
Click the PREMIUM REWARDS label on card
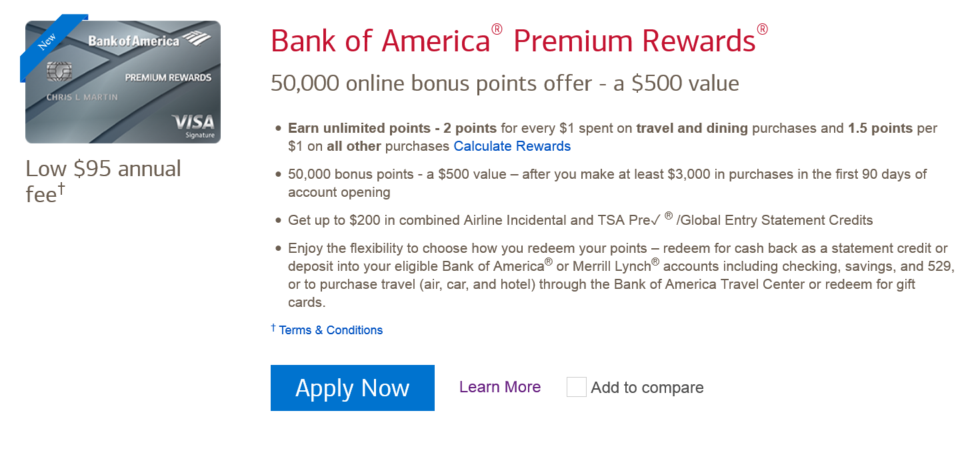click(168, 77)
